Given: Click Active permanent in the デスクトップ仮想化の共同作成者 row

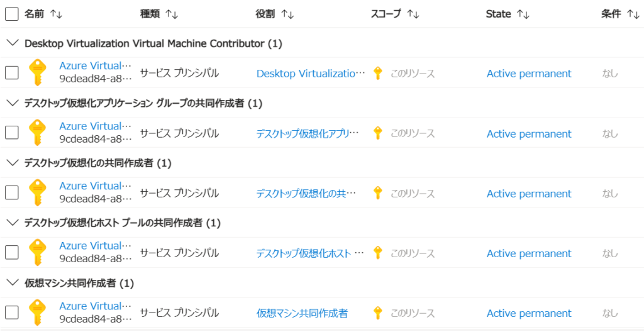Looking at the screenshot, I should click(529, 194).
